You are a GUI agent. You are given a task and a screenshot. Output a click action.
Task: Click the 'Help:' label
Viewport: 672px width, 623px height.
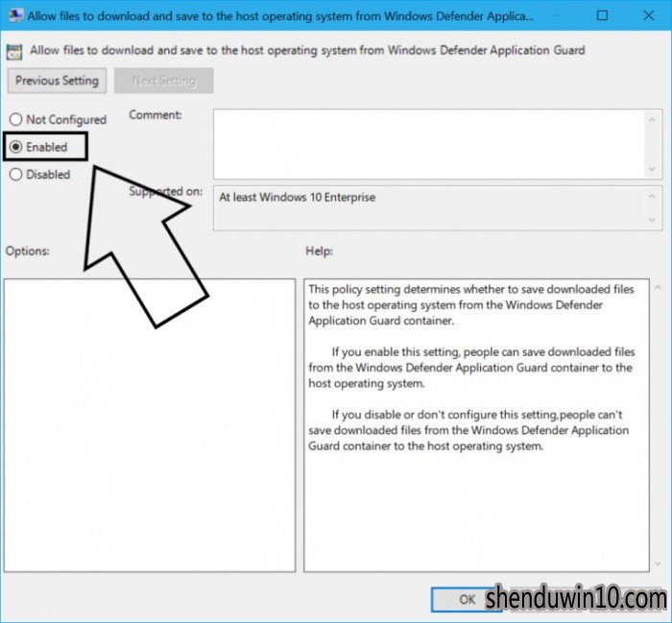tap(319, 252)
